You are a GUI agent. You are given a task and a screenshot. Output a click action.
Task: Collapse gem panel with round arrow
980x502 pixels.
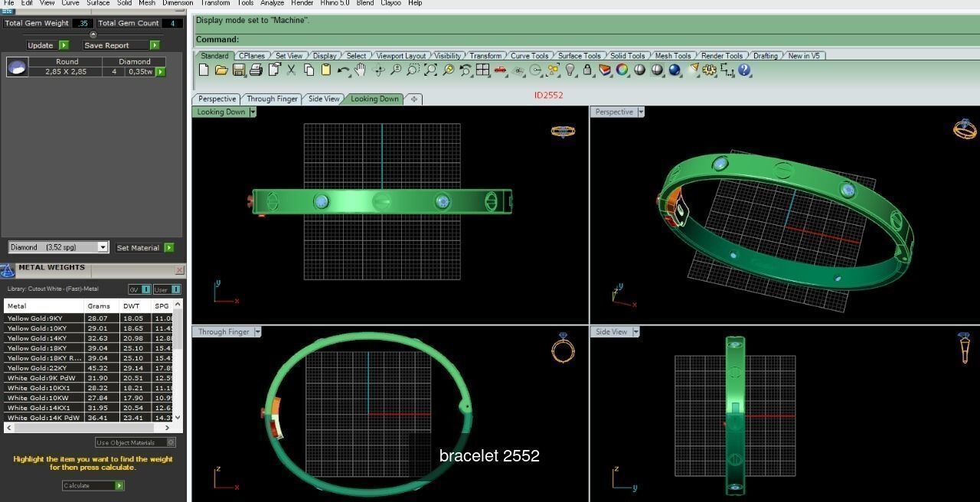(93, 34)
